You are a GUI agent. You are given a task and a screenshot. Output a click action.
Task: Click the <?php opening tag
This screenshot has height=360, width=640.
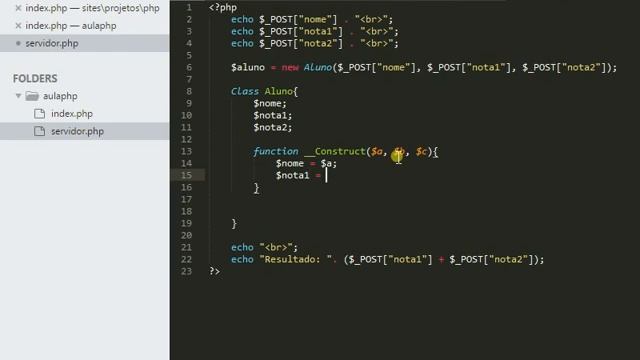[x=223, y=7]
